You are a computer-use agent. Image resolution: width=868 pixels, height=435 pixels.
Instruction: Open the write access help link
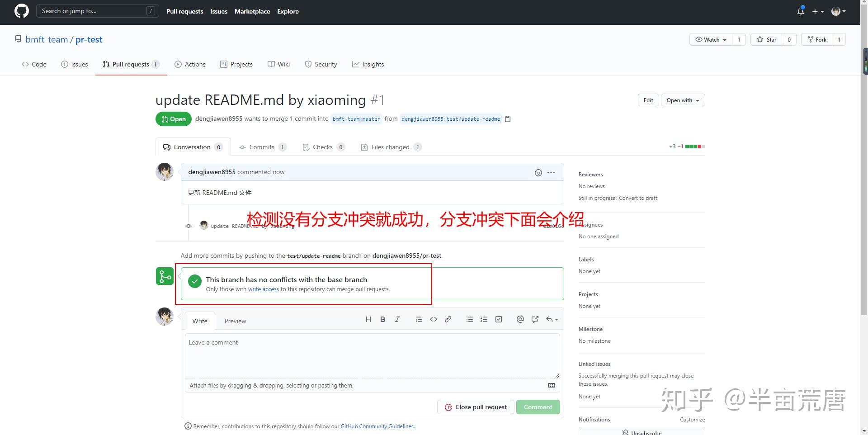click(x=264, y=289)
